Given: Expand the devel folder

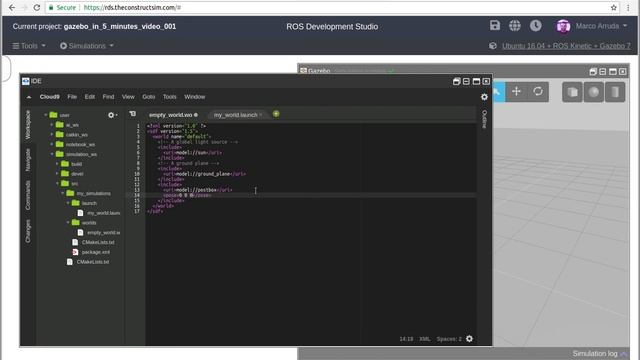Looking at the screenshot, I should pos(57,174).
